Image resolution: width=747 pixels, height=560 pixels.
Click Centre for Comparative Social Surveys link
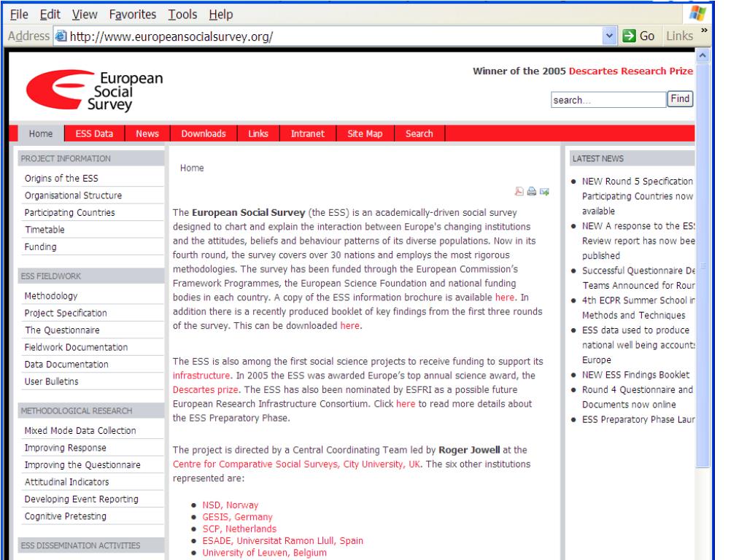pos(297,464)
